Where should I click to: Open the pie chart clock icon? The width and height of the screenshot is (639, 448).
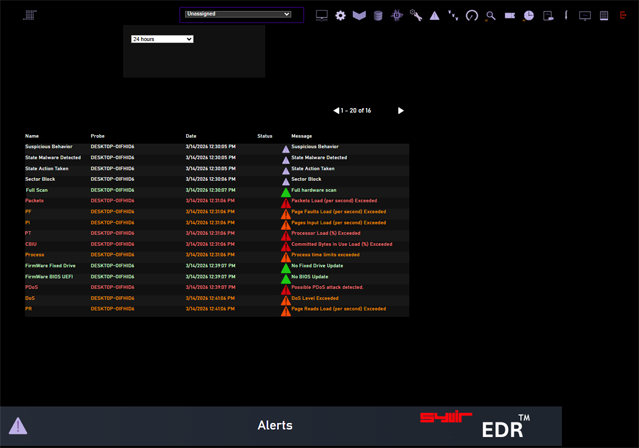click(x=529, y=15)
